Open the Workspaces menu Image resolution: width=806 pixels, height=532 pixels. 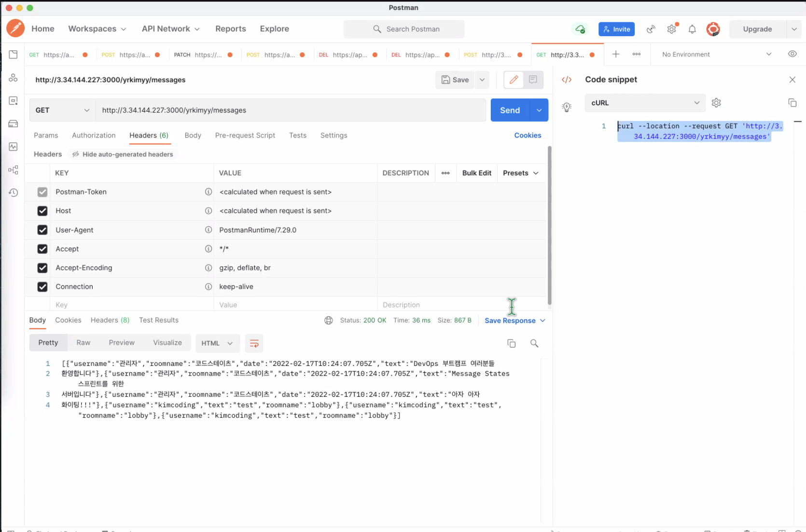click(97, 29)
